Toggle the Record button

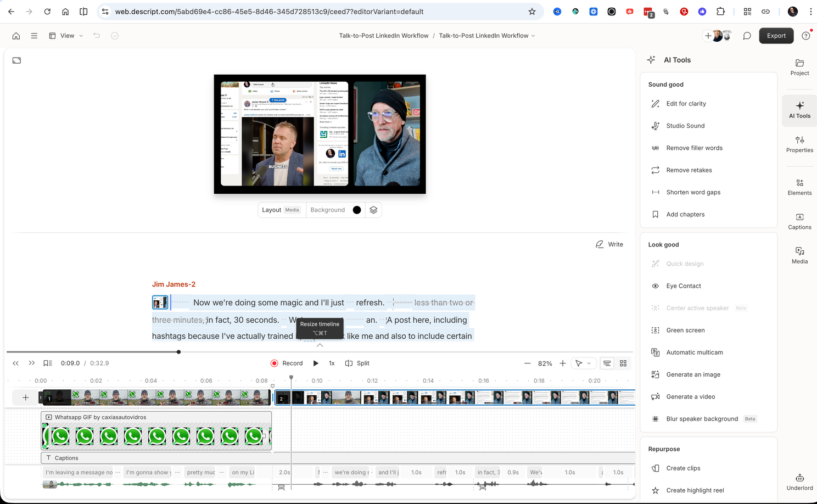[287, 363]
